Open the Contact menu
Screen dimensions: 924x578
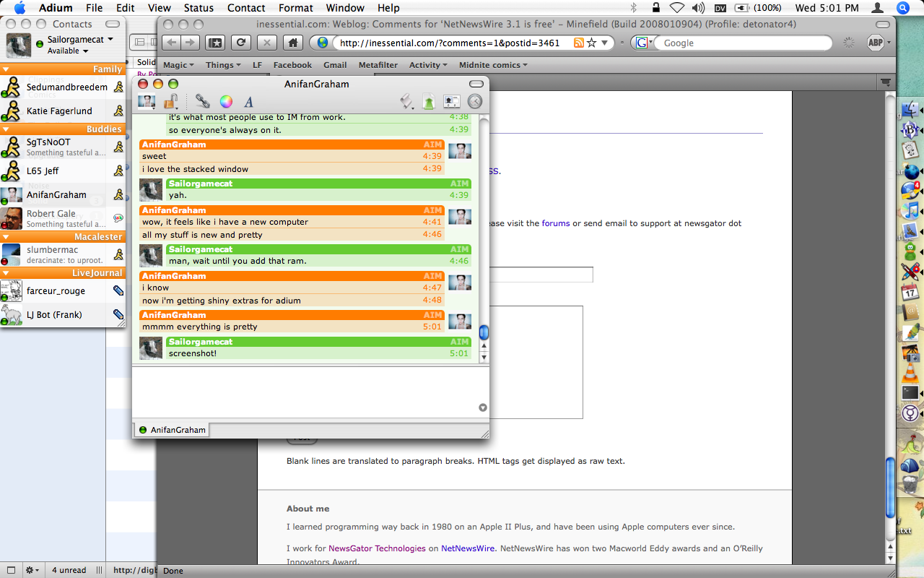pyautogui.click(x=246, y=8)
